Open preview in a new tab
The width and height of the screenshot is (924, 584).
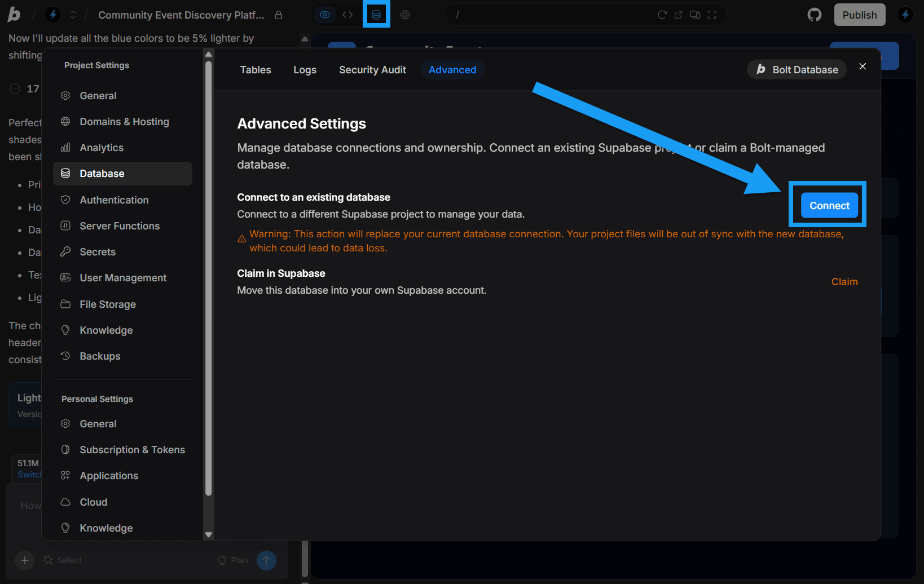click(678, 15)
